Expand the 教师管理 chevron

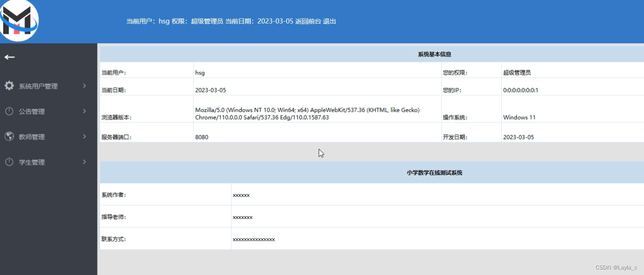tap(84, 136)
